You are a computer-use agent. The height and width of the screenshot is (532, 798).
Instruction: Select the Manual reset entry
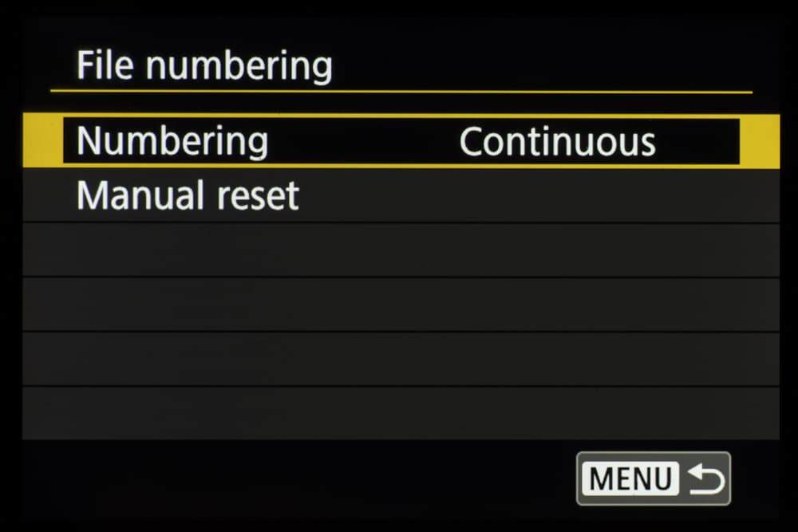click(188, 195)
